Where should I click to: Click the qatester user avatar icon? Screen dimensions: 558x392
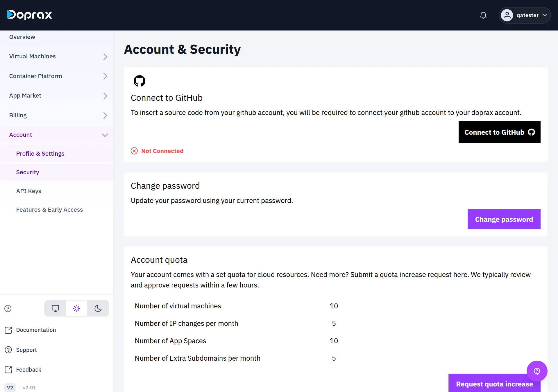(x=507, y=15)
